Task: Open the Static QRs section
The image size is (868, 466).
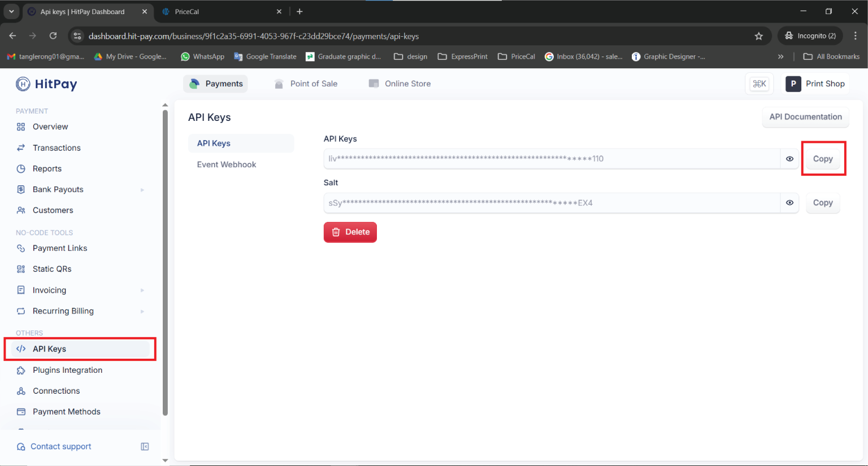Action: coord(51,269)
